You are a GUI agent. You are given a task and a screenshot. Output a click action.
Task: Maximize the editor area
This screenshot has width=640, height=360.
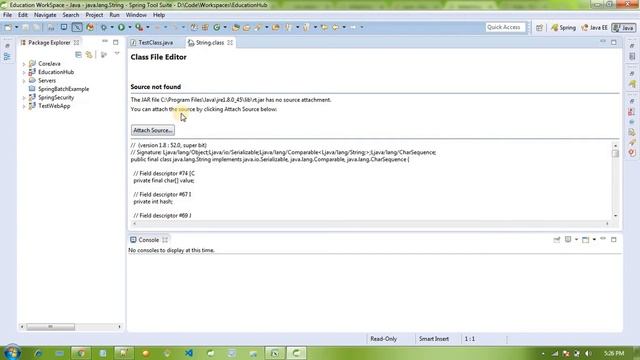[614, 42]
